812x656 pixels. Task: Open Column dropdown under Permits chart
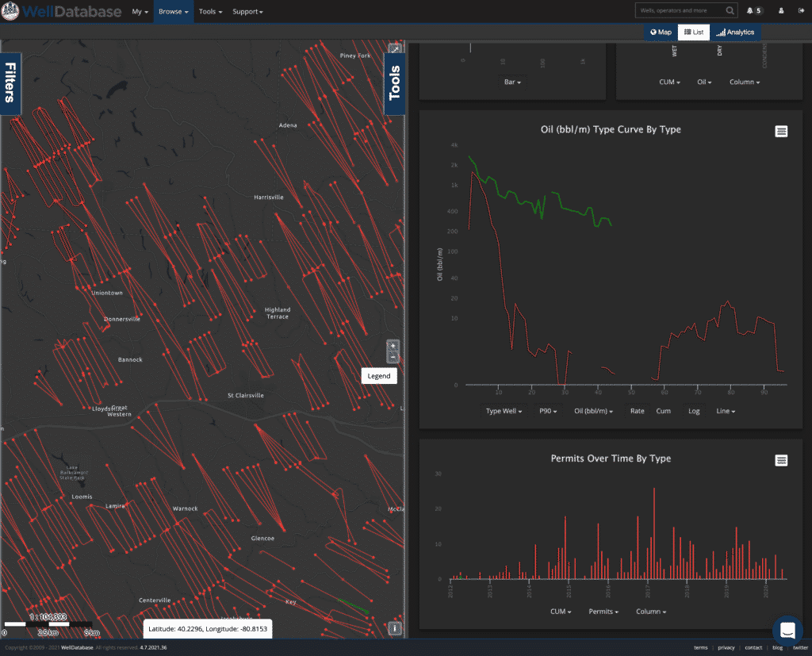(651, 612)
